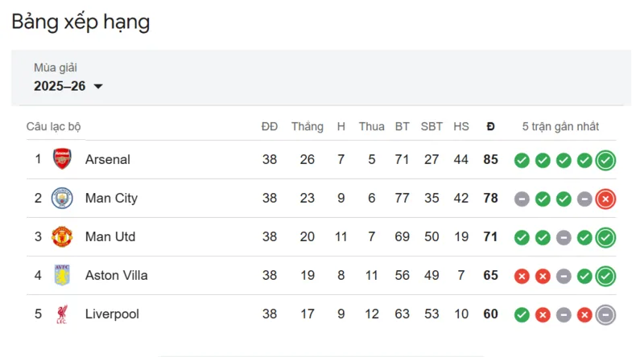The image size is (644, 357).
Task: Open the Liverpool team link
Action: [x=112, y=314]
